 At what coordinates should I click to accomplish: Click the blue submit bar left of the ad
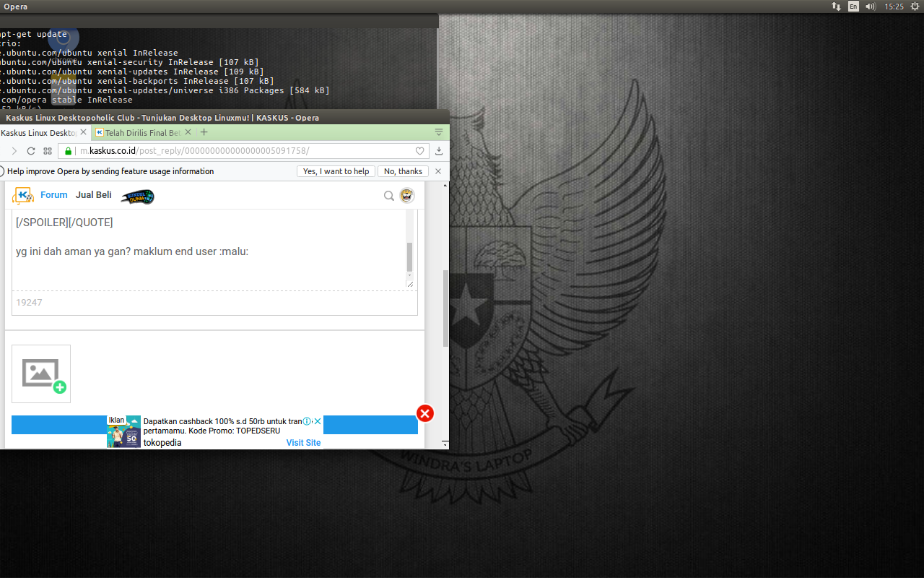point(58,425)
